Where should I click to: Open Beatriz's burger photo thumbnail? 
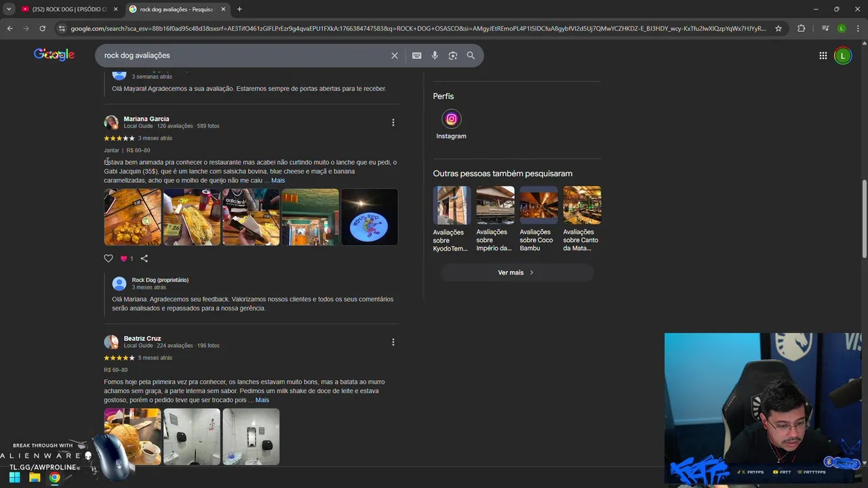point(132,436)
